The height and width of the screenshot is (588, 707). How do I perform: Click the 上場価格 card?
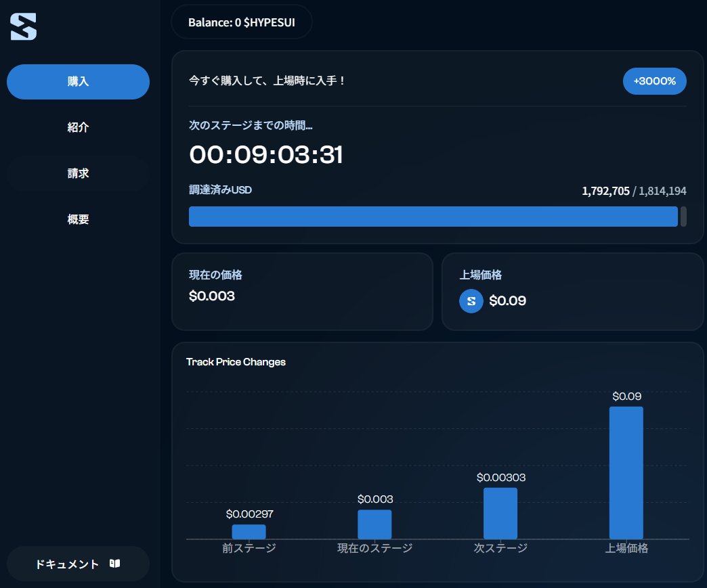[572, 291]
